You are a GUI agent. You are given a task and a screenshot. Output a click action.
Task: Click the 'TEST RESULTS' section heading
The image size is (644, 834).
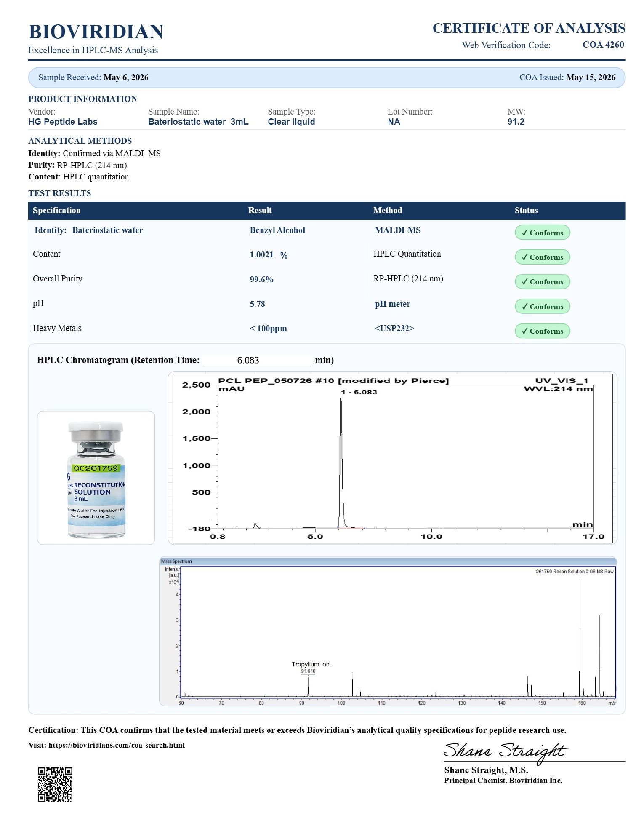coord(60,193)
